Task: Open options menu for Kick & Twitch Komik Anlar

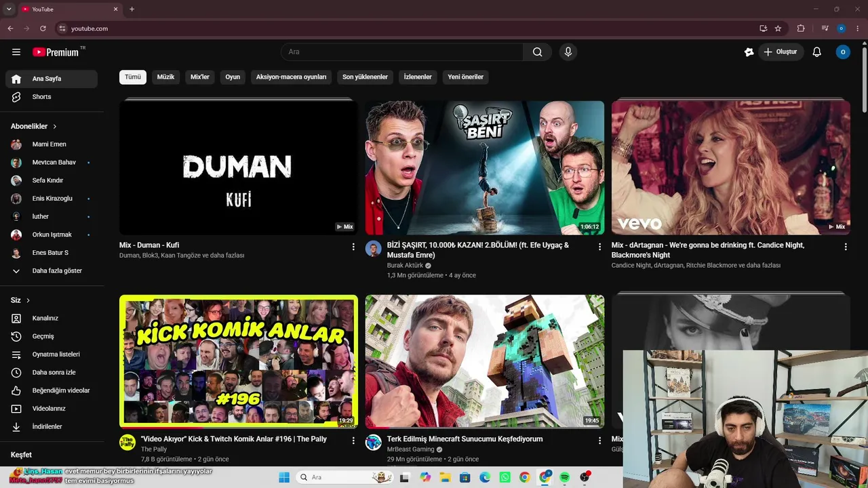Action: coord(353,441)
